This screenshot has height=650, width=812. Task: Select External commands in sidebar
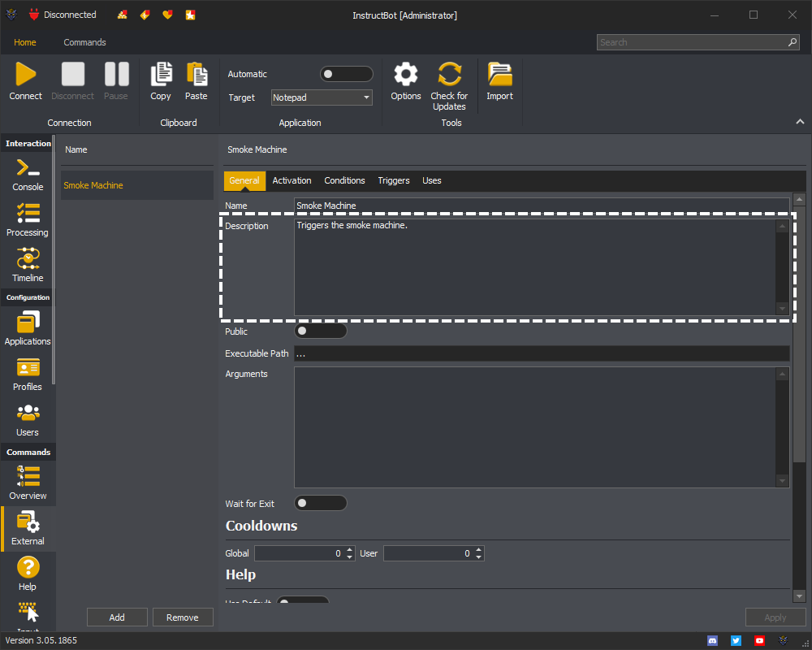pos(28,528)
